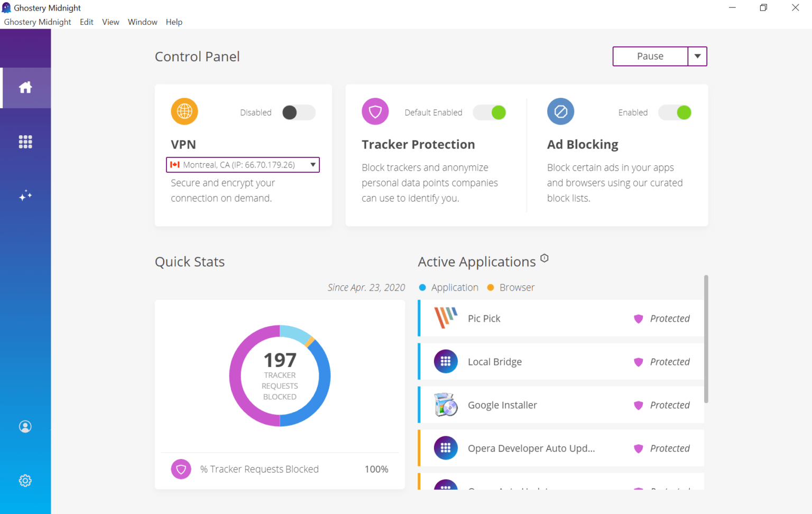Click the Pic Pick application name

484,319
